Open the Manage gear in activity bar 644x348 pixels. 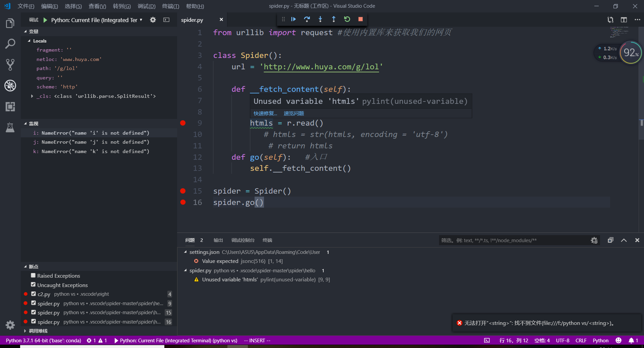(x=10, y=325)
